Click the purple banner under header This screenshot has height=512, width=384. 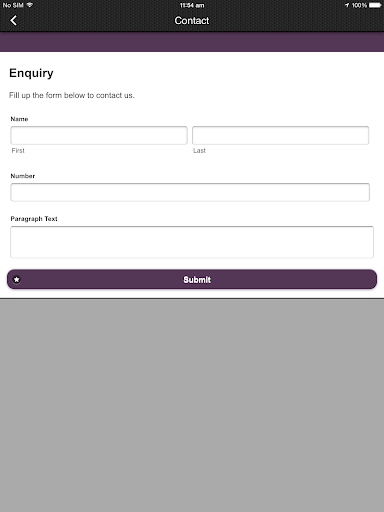192,42
